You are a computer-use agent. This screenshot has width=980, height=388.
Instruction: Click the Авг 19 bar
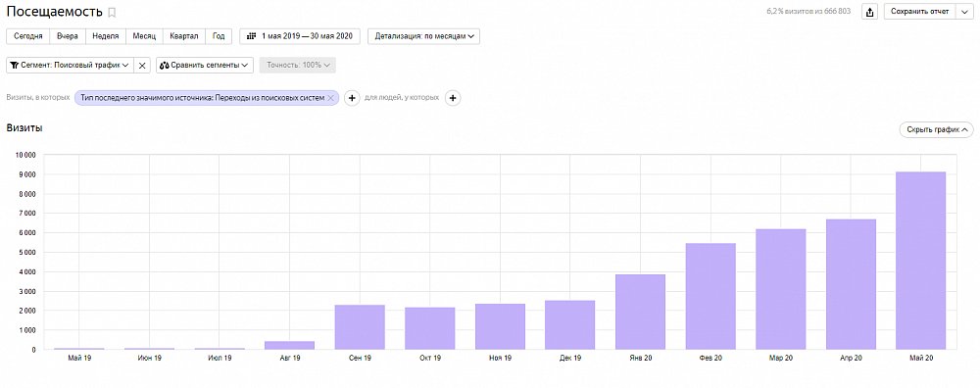pyautogui.click(x=290, y=346)
